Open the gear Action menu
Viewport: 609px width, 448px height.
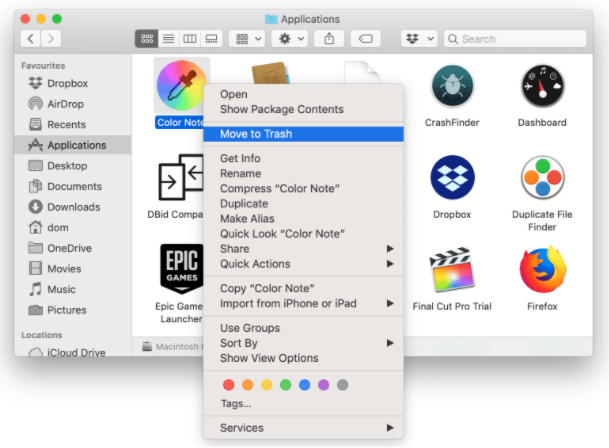point(290,38)
